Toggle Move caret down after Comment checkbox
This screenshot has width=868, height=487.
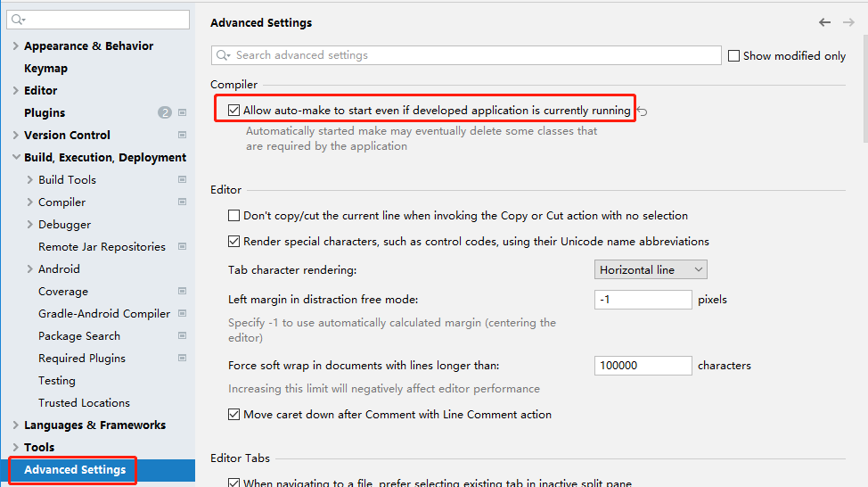pyautogui.click(x=233, y=415)
